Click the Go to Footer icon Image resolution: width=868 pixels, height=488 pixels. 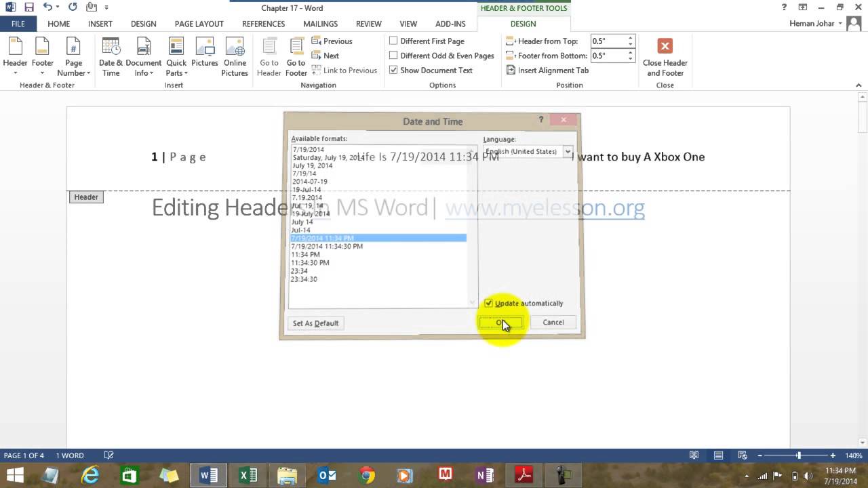tap(296, 56)
